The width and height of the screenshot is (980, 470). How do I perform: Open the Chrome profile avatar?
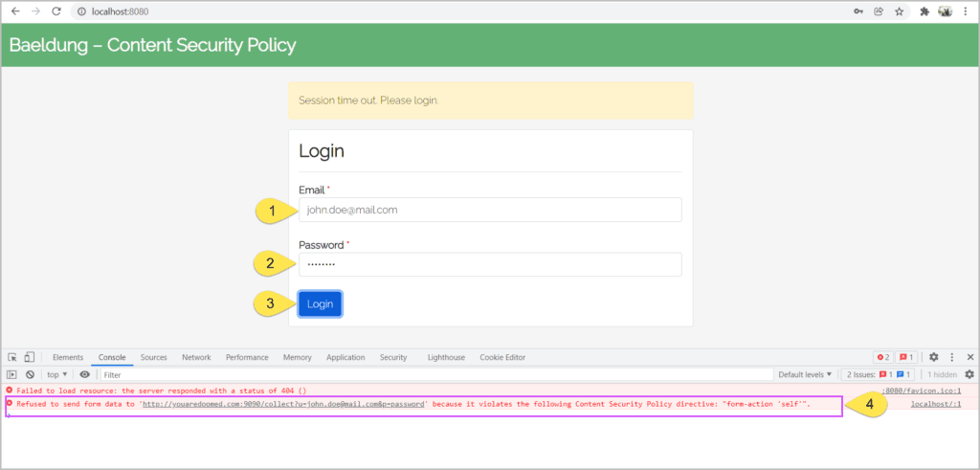(945, 11)
